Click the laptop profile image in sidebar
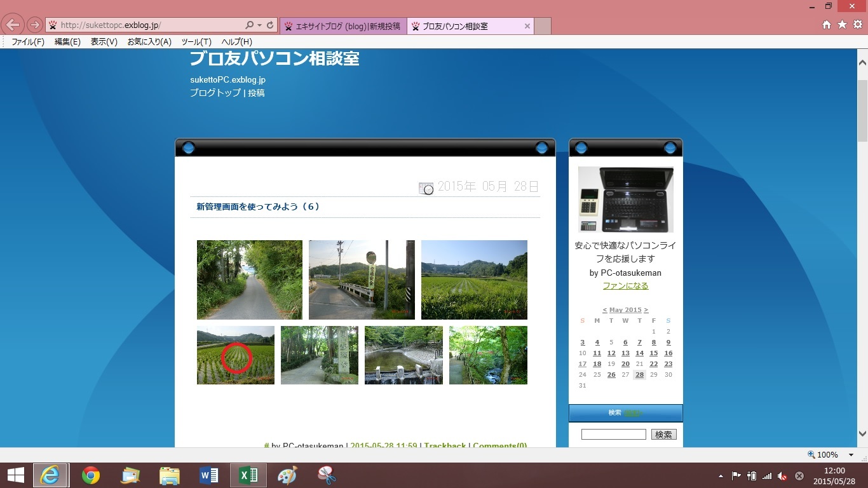This screenshot has width=868, height=488. 626,200
